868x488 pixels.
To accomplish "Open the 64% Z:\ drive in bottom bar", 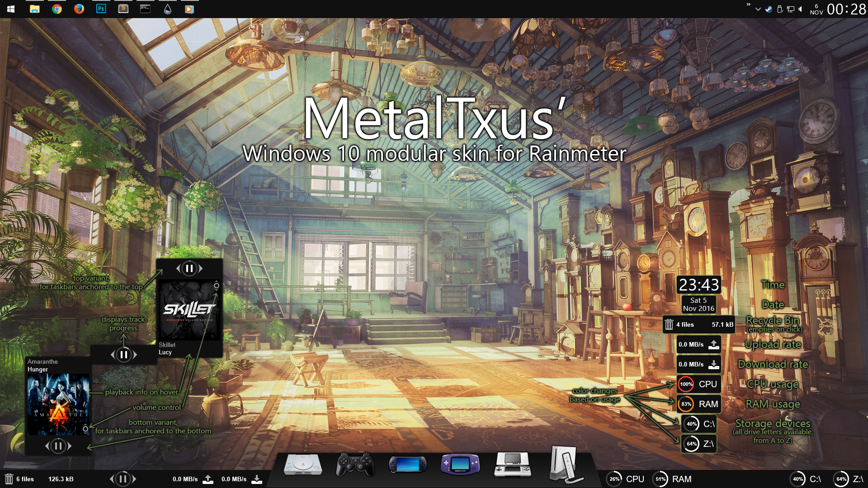I will point(849,479).
